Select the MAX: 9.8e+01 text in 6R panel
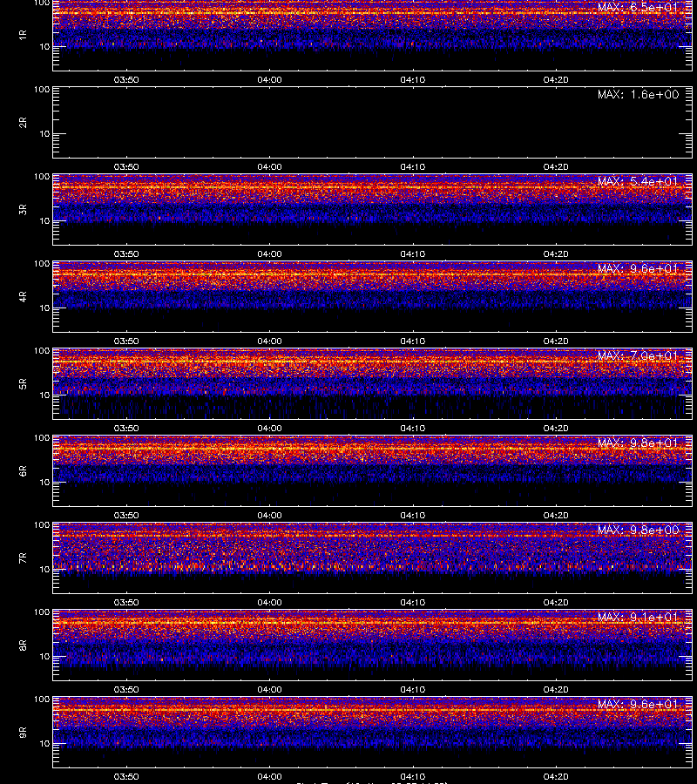 (x=638, y=443)
